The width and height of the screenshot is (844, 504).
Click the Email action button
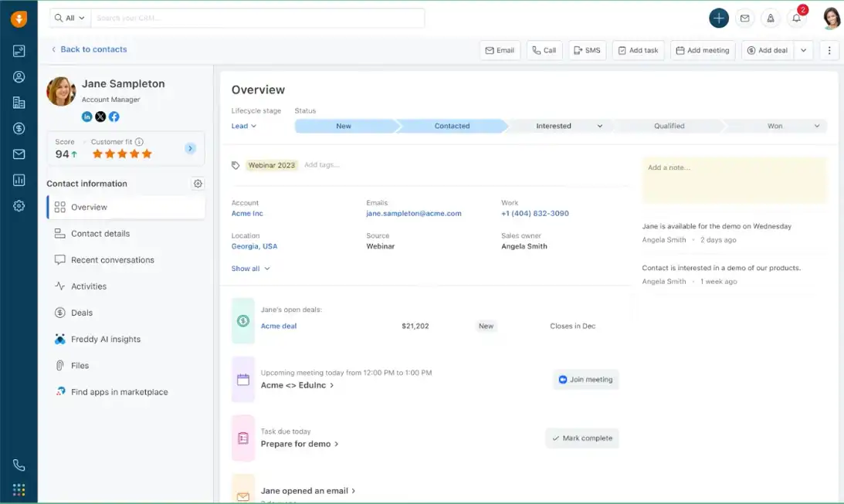click(x=500, y=50)
